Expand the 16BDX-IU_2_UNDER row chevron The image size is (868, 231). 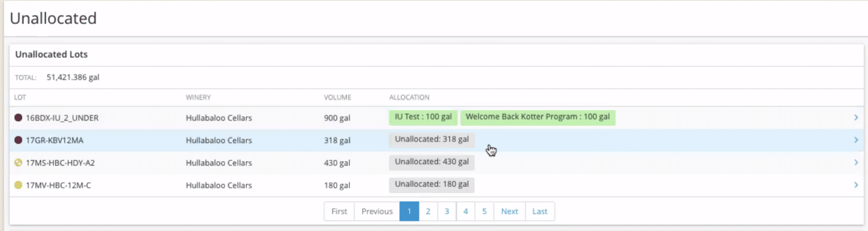pos(856,118)
